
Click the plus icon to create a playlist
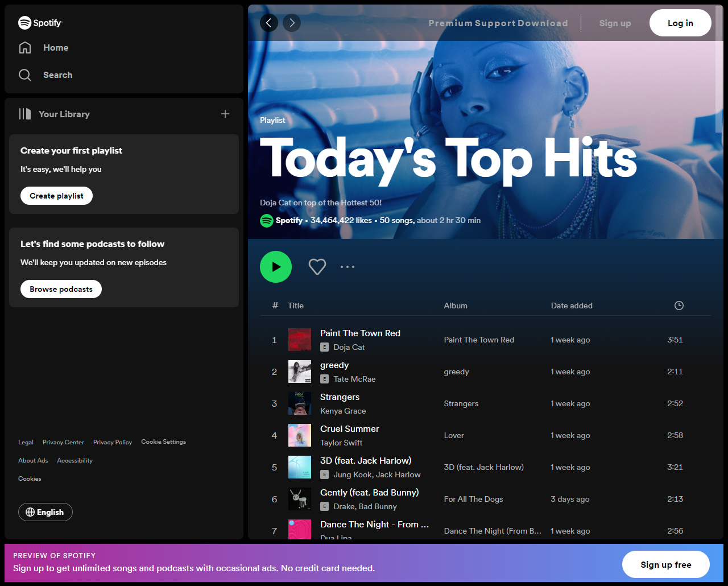point(225,114)
